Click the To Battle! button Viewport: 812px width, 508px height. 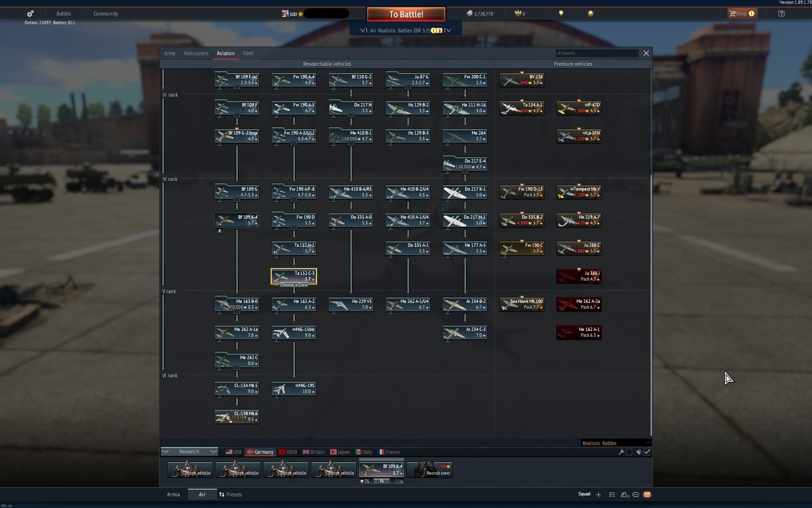click(406, 14)
